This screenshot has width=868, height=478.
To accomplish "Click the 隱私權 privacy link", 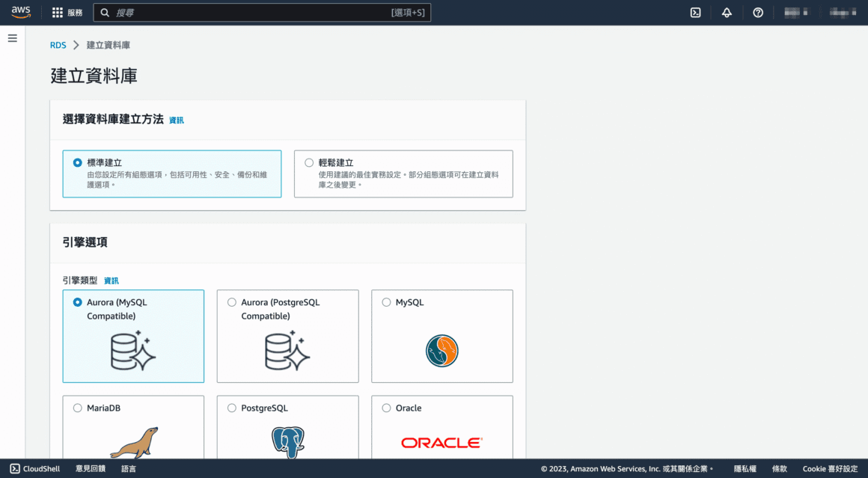I will pos(745,469).
